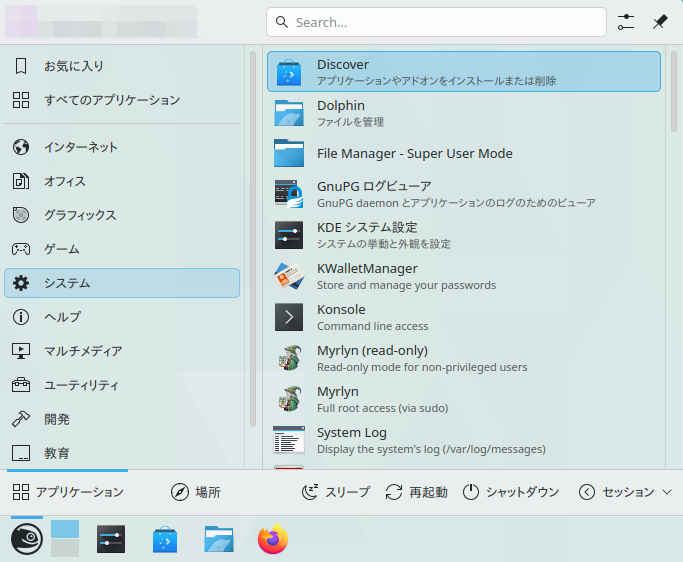Open Dolphin file manager entry
Screen dimensions: 683x562
coord(463,113)
